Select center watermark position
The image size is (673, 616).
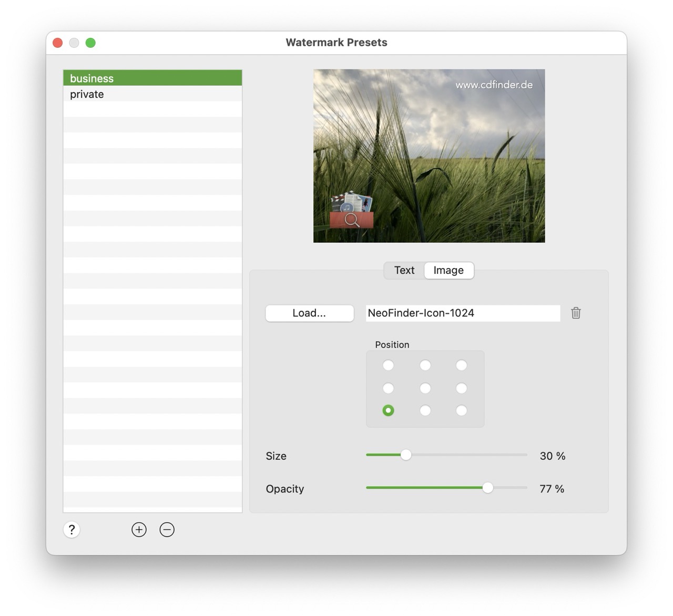click(425, 388)
